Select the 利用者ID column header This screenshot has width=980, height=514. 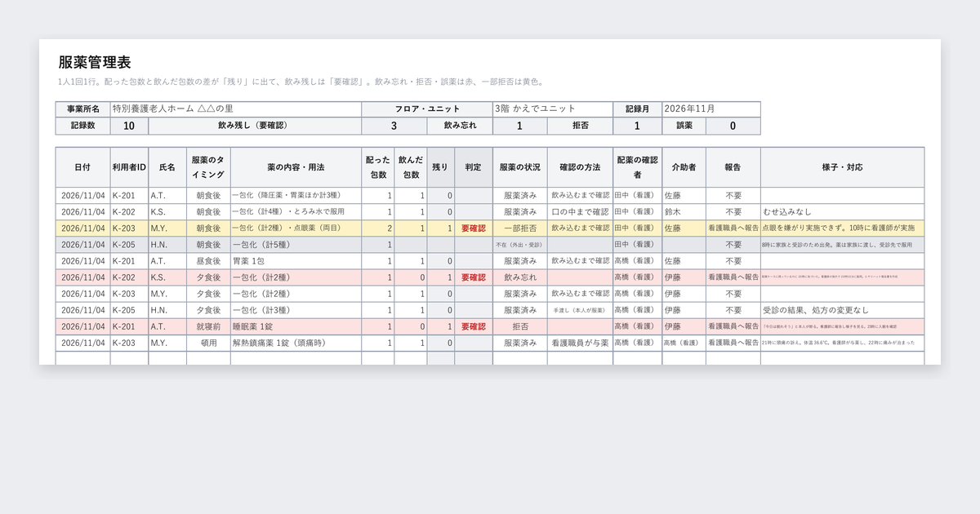point(129,167)
